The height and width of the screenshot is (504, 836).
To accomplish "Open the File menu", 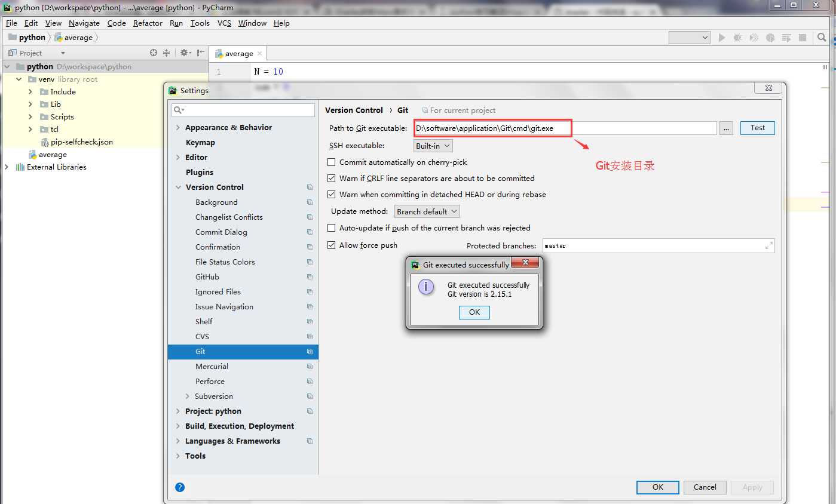I will coord(11,23).
